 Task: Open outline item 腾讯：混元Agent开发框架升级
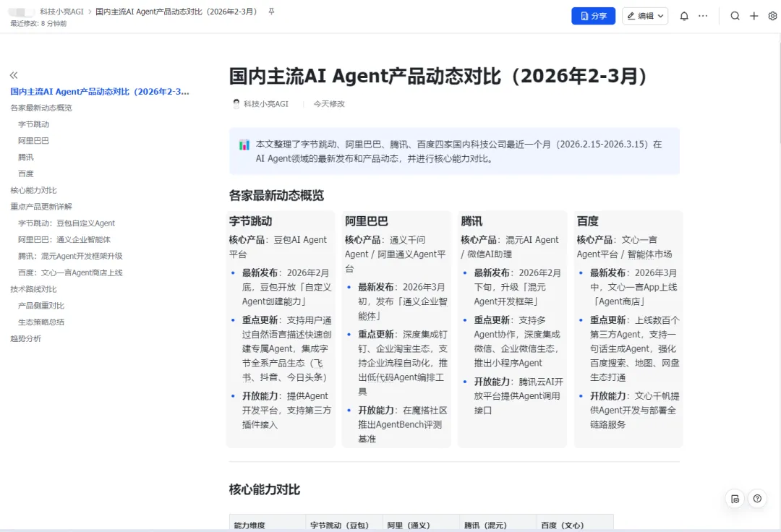70,256
